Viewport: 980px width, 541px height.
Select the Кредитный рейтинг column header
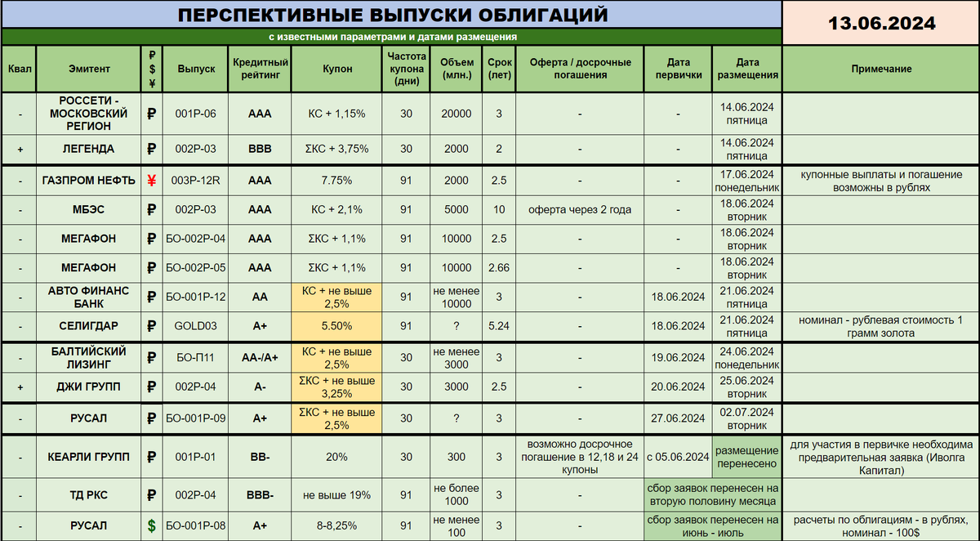point(260,69)
